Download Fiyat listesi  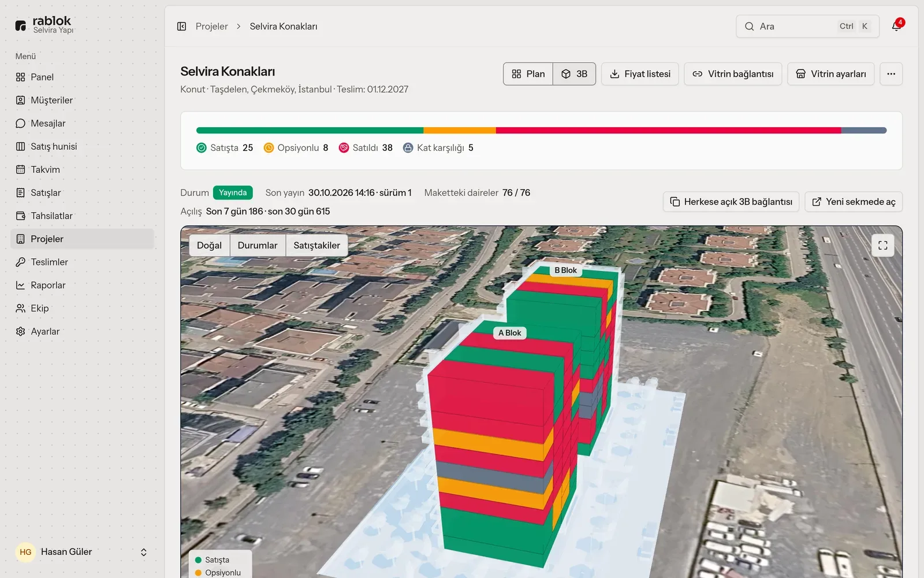(x=640, y=74)
